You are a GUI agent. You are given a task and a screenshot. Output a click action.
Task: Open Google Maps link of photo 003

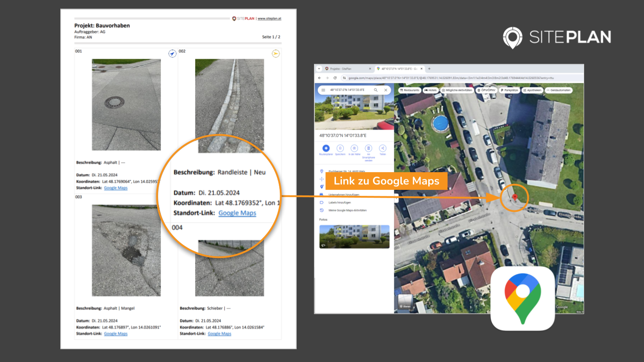coord(116,334)
